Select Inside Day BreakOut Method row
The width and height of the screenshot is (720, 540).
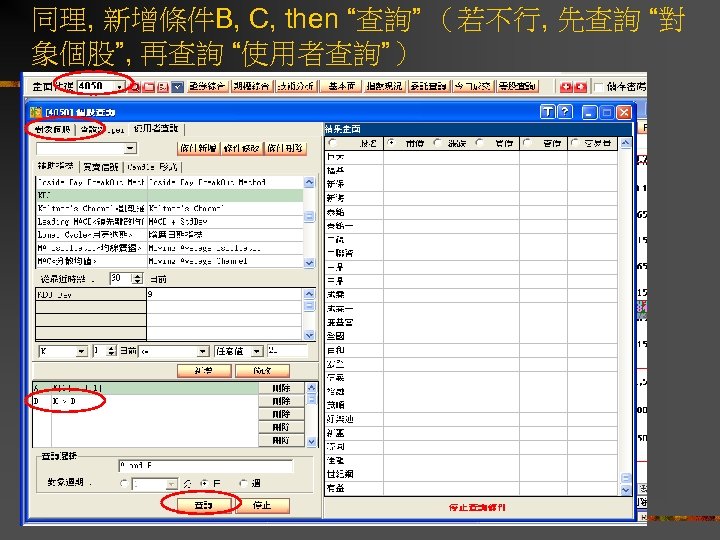coord(169,182)
